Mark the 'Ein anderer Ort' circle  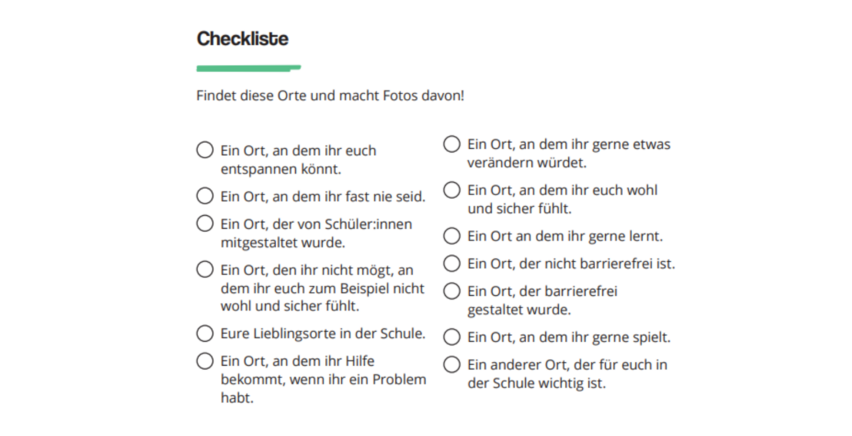[x=452, y=364]
